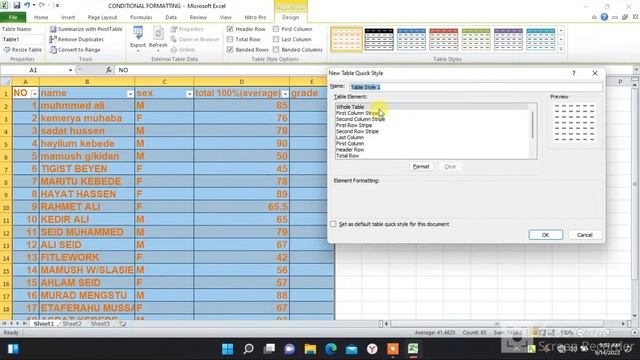Screen dimensions: 640x360
Task: Click the column D header
Action: tap(242, 82)
